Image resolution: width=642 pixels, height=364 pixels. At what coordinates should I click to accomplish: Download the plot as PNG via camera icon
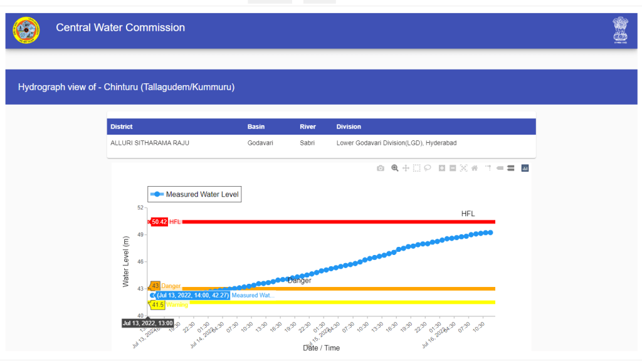pyautogui.click(x=381, y=168)
